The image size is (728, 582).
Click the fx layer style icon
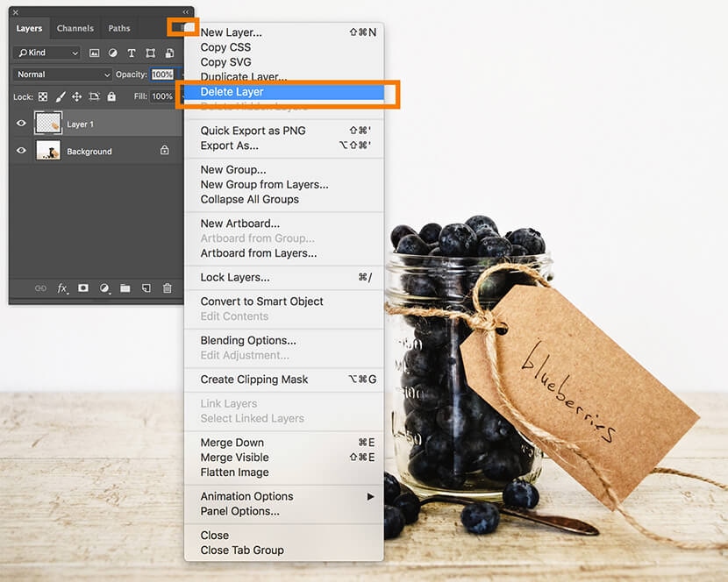[x=62, y=287]
